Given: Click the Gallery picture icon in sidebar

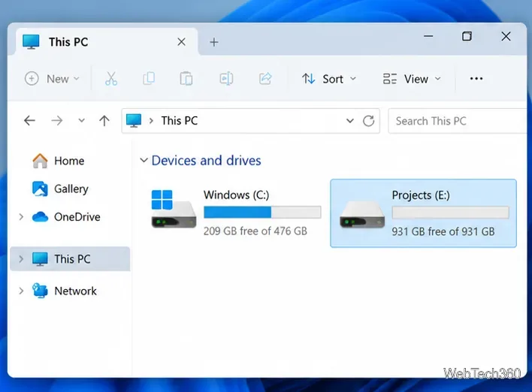Looking at the screenshot, I should [40, 189].
